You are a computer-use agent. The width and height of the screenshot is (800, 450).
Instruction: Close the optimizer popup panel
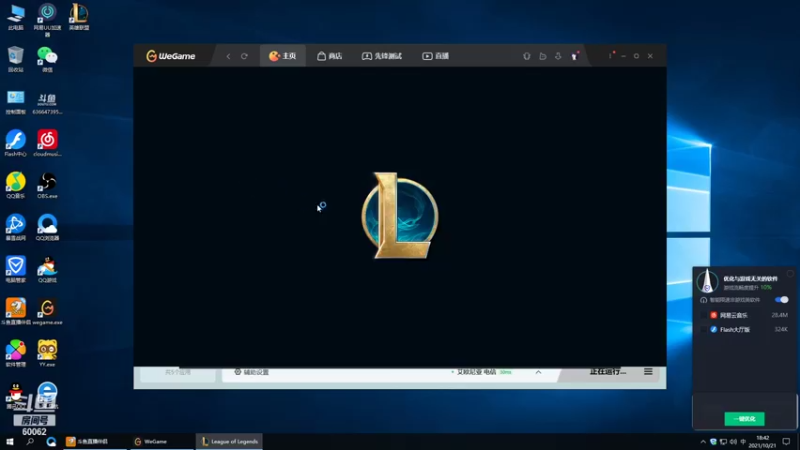tap(790, 274)
